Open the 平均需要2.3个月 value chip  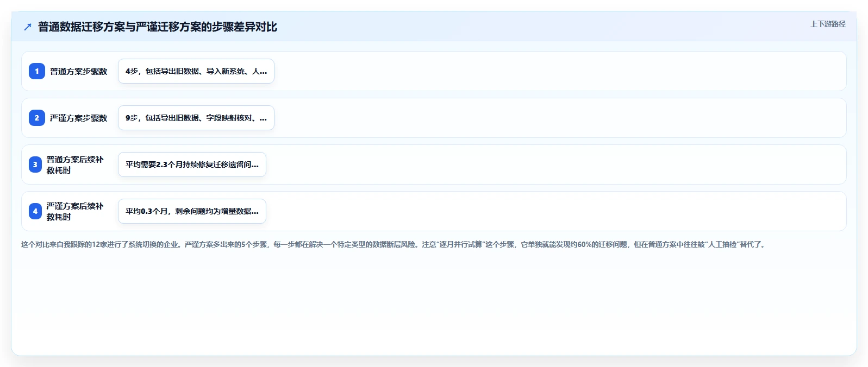pos(192,164)
